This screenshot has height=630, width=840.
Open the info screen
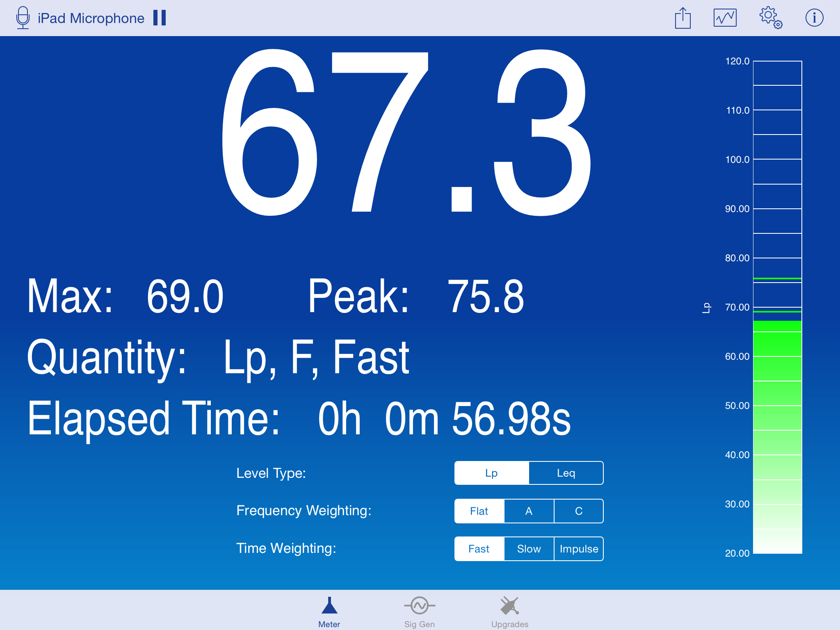point(814,17)
